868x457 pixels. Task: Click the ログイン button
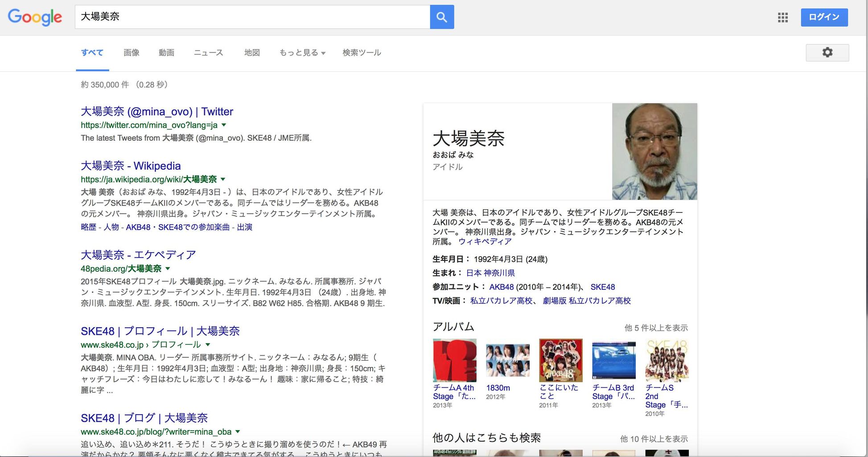[x=824, y=17]
